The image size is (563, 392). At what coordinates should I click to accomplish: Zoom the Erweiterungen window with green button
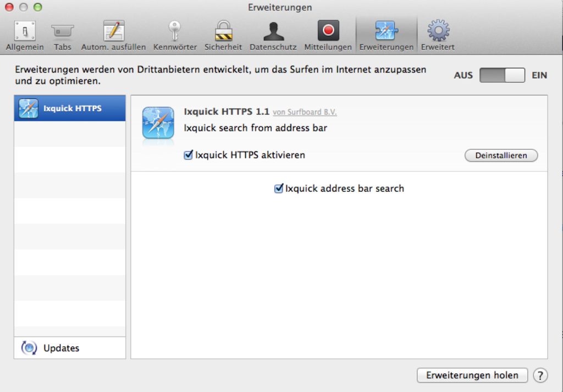[x=38, y=7]
